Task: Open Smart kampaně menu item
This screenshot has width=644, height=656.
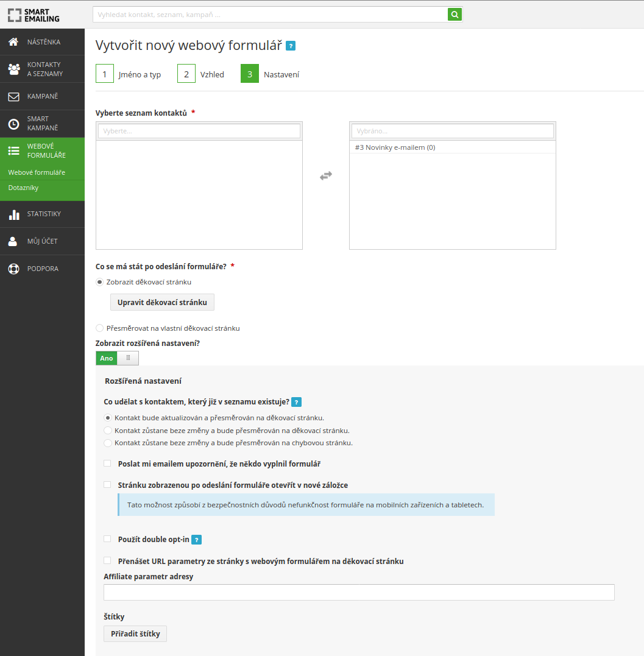Action: click(42, 124)
